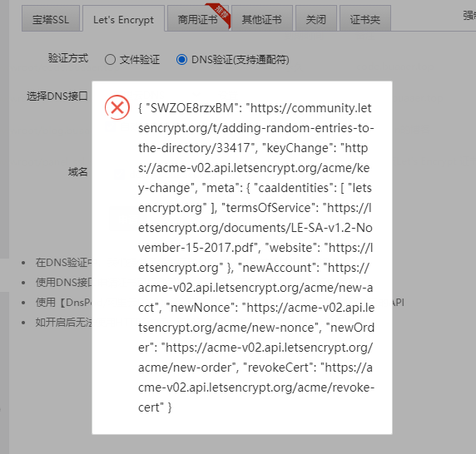The height and width of the screenshot is (454, 476).
Task: Open the 商用证书 tab
Action: [198, 19]
